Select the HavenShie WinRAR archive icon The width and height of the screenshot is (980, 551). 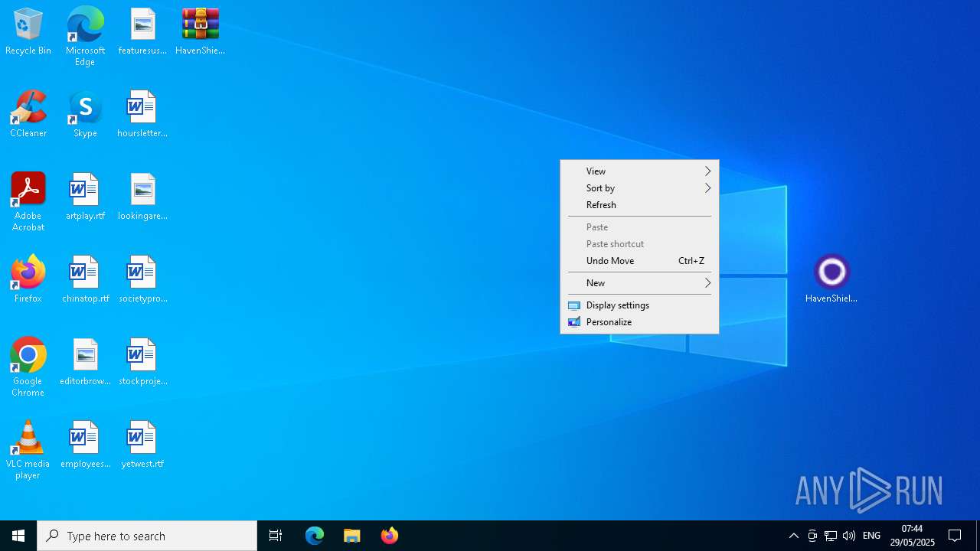click(x=200, y=32)
